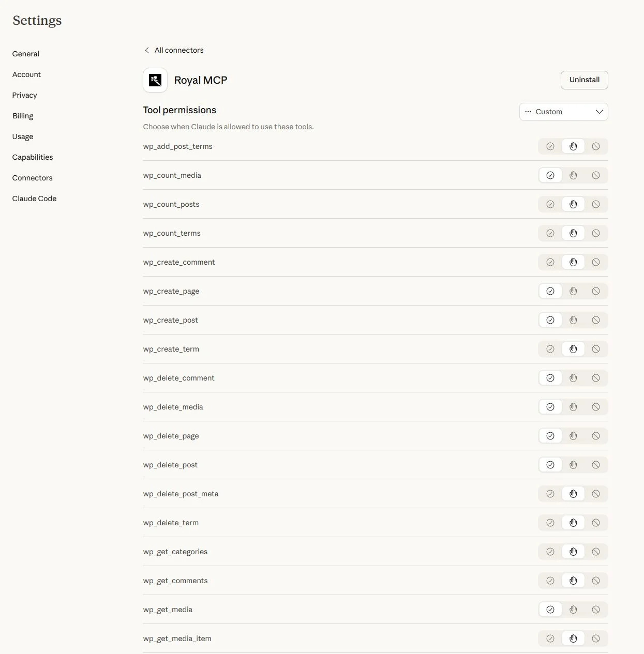Open Claude Code settings in the sidebar
The image size is (644, 654).
pos(34,199)
